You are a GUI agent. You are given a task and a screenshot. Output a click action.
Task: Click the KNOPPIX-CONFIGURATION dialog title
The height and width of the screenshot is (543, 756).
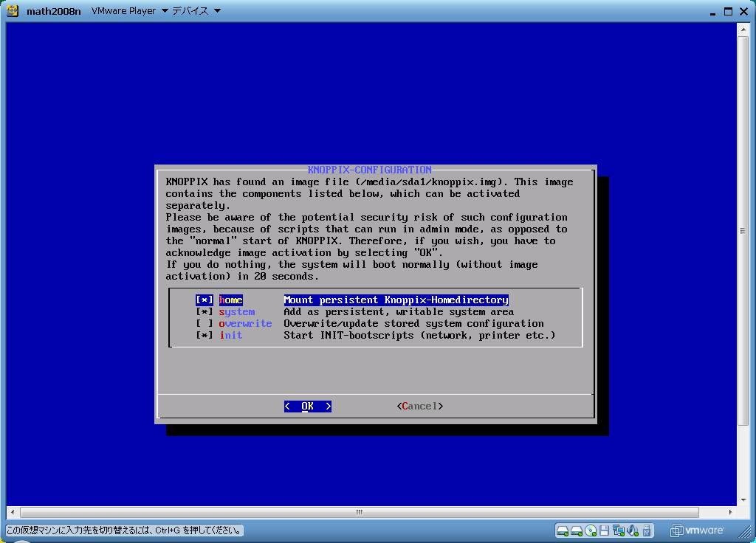pyautogui.click(x=369, y=170)
